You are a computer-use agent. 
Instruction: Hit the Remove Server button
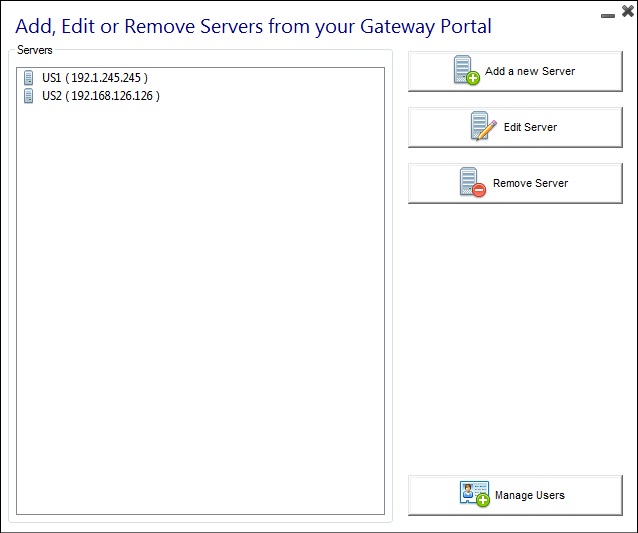[515, 184]
